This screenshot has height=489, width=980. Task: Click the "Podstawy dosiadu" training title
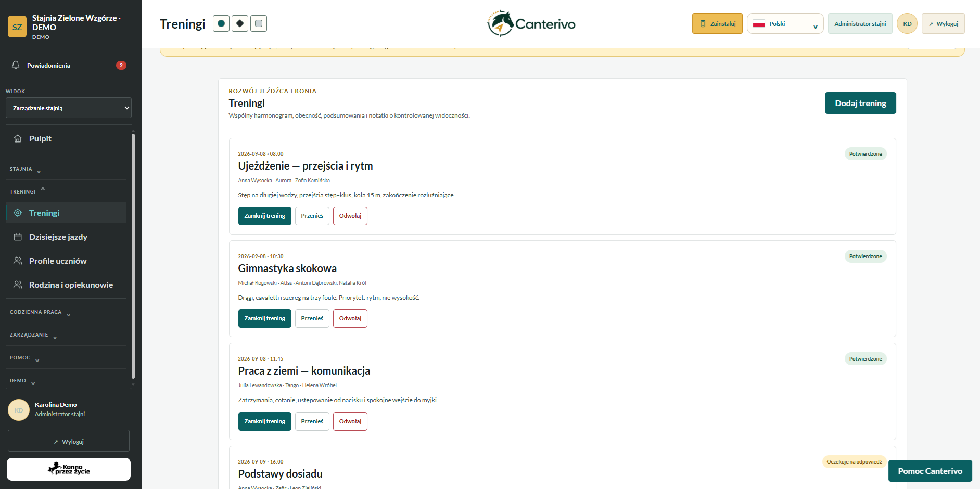click(x=281, y=474)
